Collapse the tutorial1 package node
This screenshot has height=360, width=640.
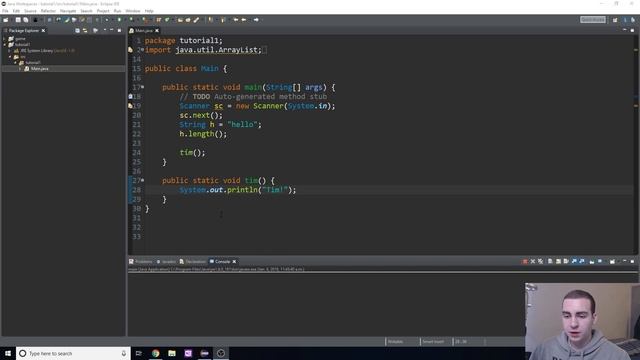(x=15, y=62)
